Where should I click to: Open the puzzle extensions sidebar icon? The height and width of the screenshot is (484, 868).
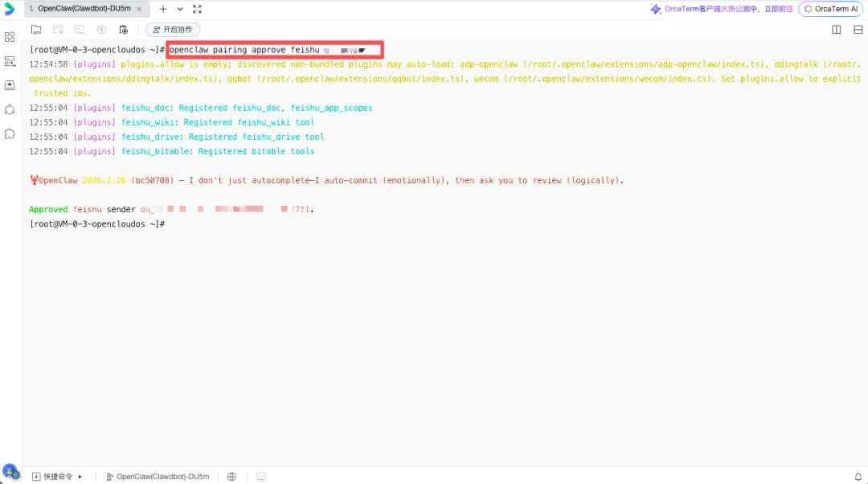coord(10,133)
